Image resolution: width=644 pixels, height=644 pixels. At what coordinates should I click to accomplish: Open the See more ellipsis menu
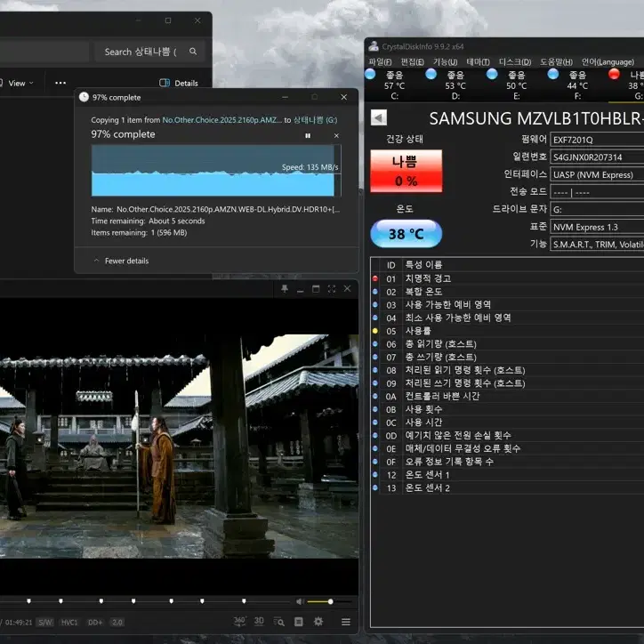pos(60,83)
